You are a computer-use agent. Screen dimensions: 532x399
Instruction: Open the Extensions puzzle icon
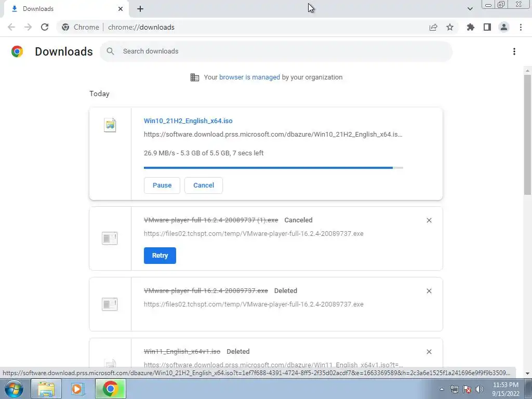point(471,27)
